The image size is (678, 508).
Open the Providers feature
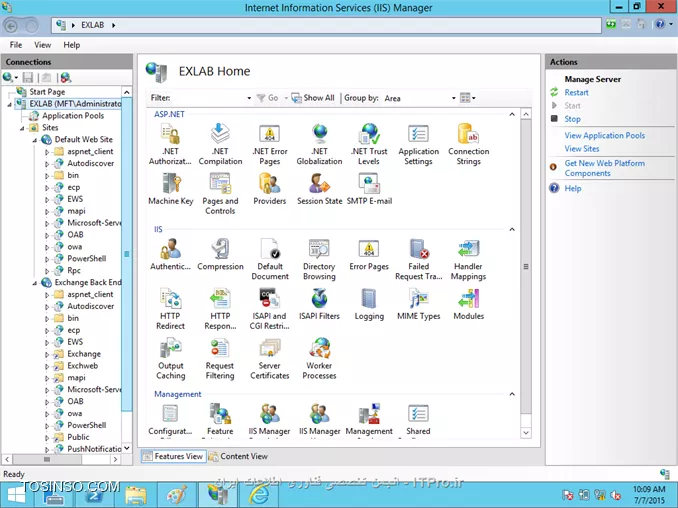(270, 189)
